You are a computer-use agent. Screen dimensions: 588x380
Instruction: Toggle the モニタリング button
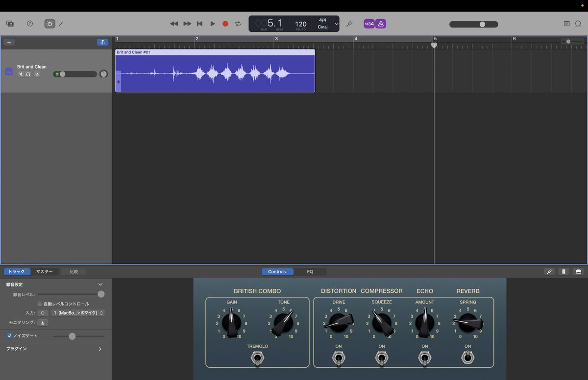pyautogui.click(x=43, y=323)
